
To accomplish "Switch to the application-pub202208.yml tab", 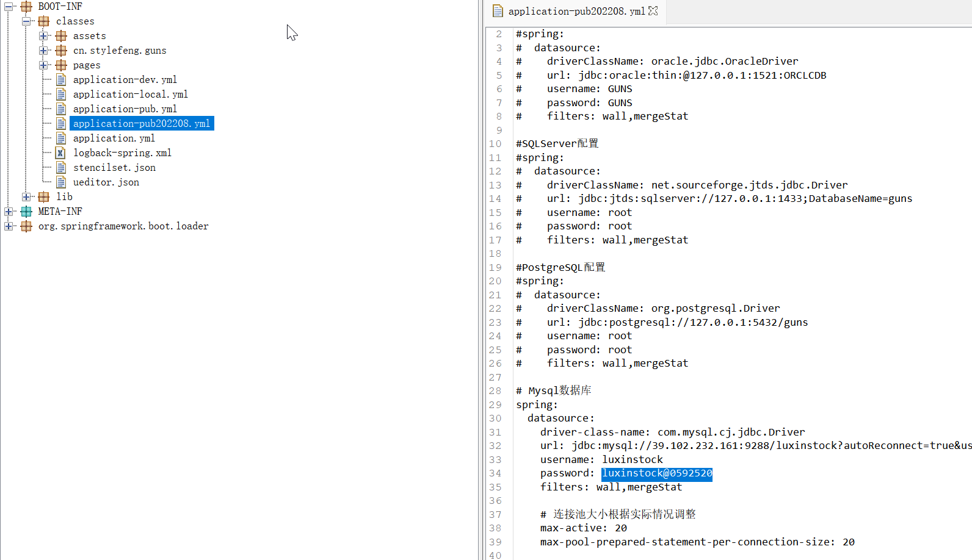I will point(576,11).
